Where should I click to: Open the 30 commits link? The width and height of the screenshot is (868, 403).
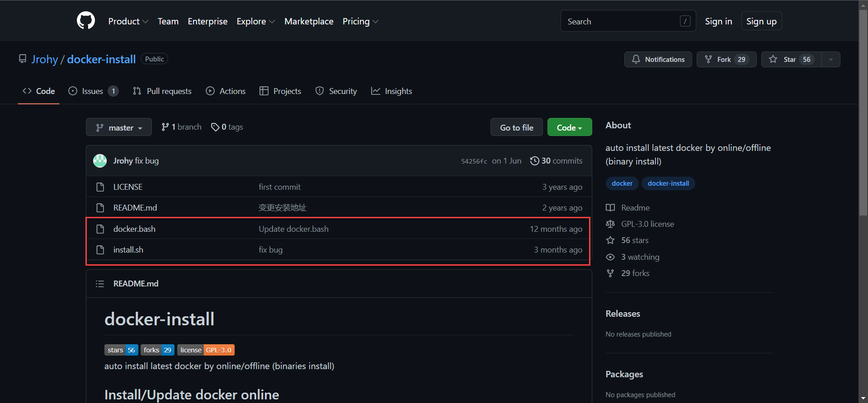coord(557,161)
